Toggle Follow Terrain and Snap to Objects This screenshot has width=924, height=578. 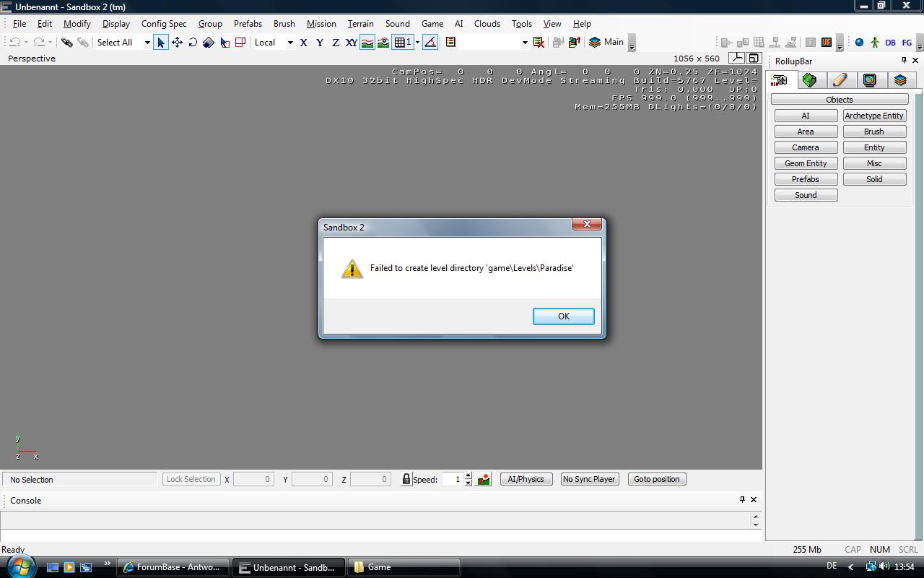point(383,43)
